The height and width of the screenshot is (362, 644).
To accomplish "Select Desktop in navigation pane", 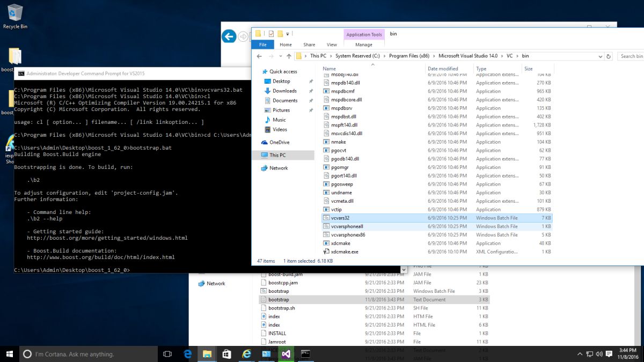I will (281, 81).
